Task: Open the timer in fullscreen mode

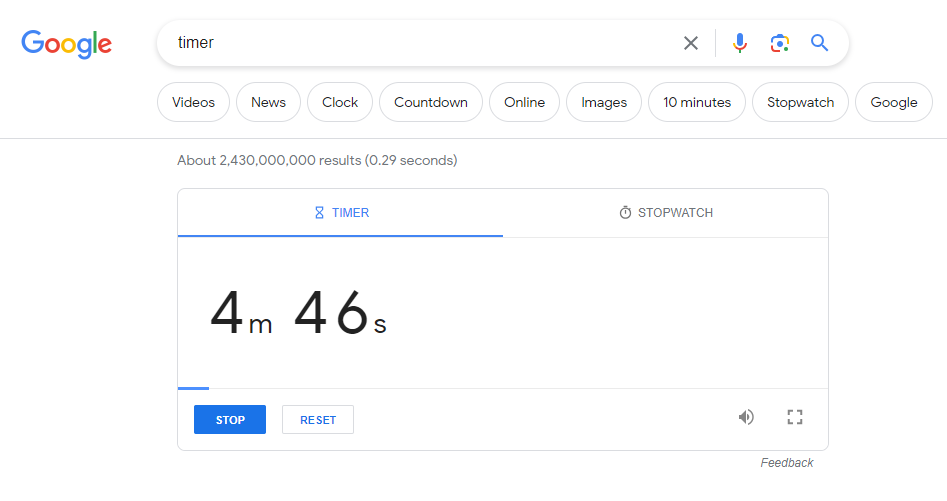Action: coord(795,417)
